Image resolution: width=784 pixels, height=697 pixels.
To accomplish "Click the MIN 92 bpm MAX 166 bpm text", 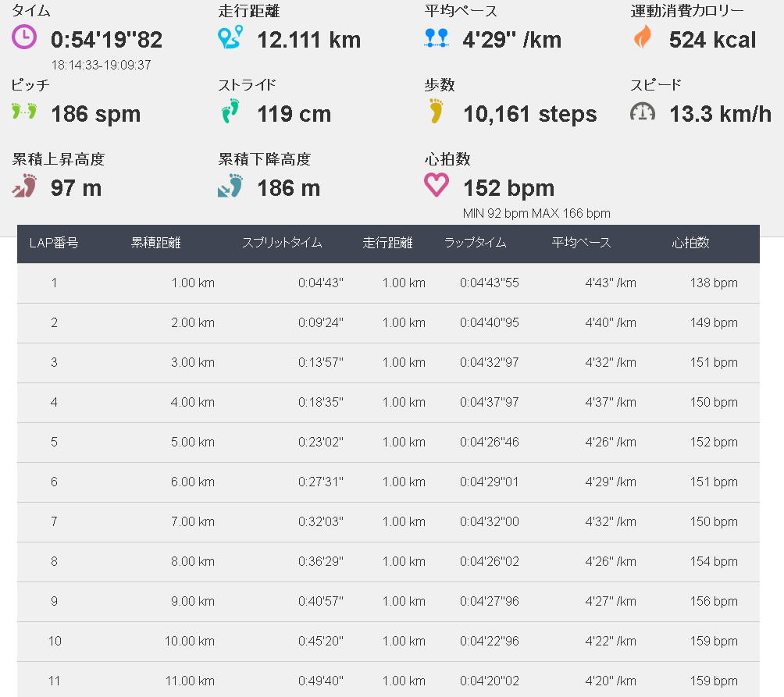I will coord(536,213).
